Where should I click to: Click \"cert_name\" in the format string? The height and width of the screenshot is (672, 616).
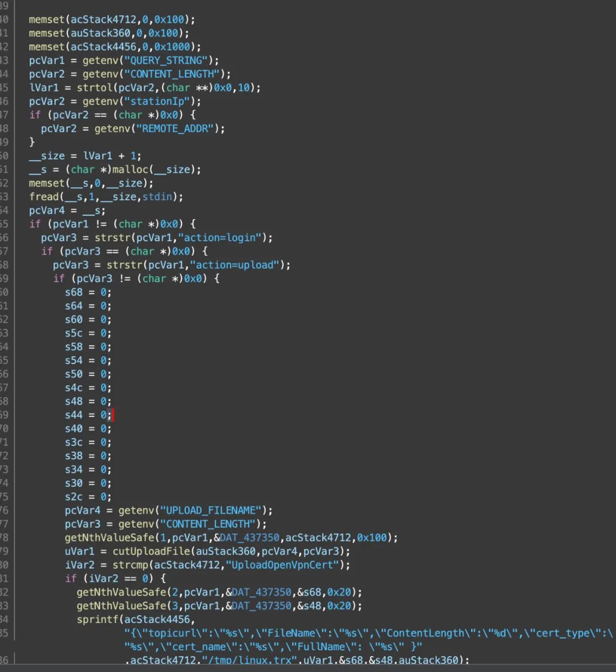195,647
